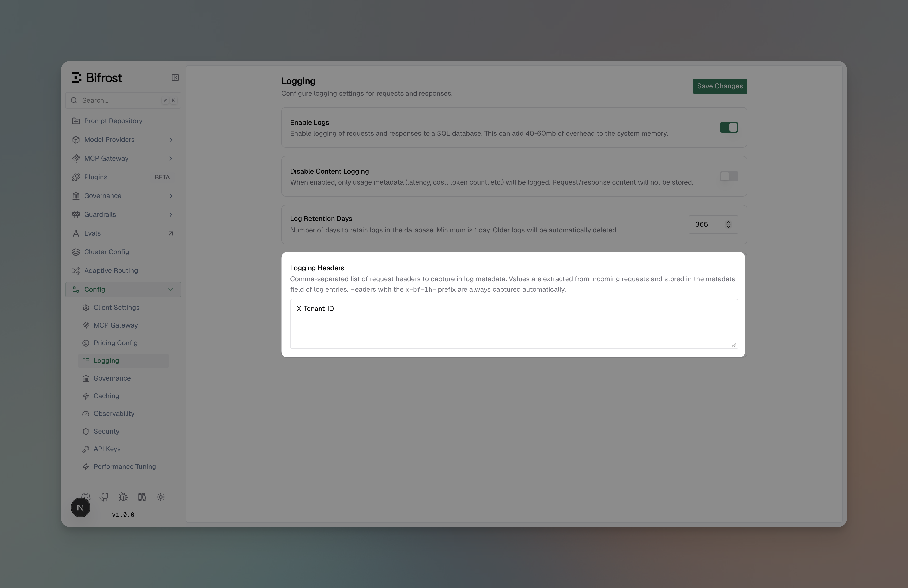Open the Discord community icon
908x588 pixels.
click(86, 497)
